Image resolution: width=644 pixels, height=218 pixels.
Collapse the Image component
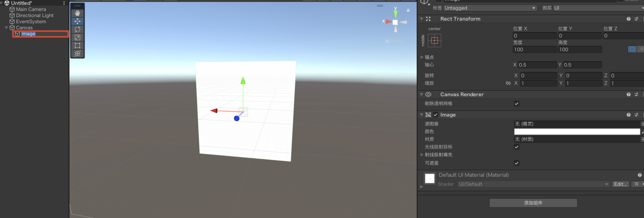click(x=421, y=115)
